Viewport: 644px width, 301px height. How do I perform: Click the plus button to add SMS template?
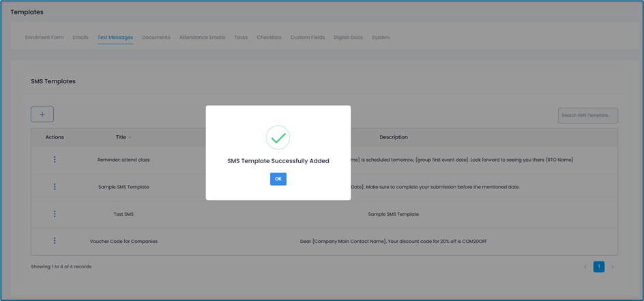coord(42,115)
